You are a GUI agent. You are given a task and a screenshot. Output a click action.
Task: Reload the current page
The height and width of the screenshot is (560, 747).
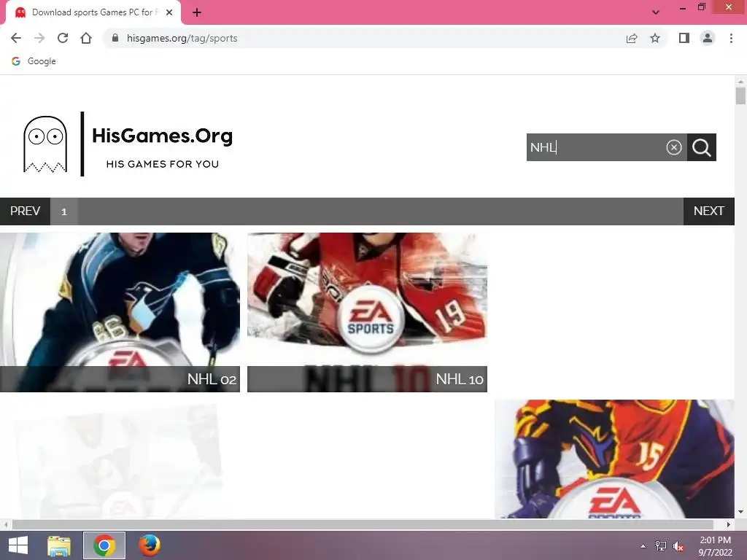tap(63, 38)
